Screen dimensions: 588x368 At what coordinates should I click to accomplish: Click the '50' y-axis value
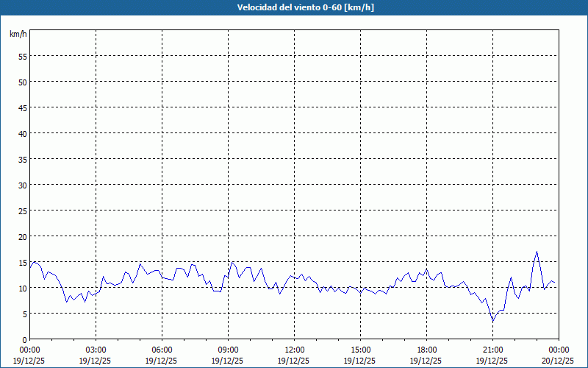click(23, 82)
